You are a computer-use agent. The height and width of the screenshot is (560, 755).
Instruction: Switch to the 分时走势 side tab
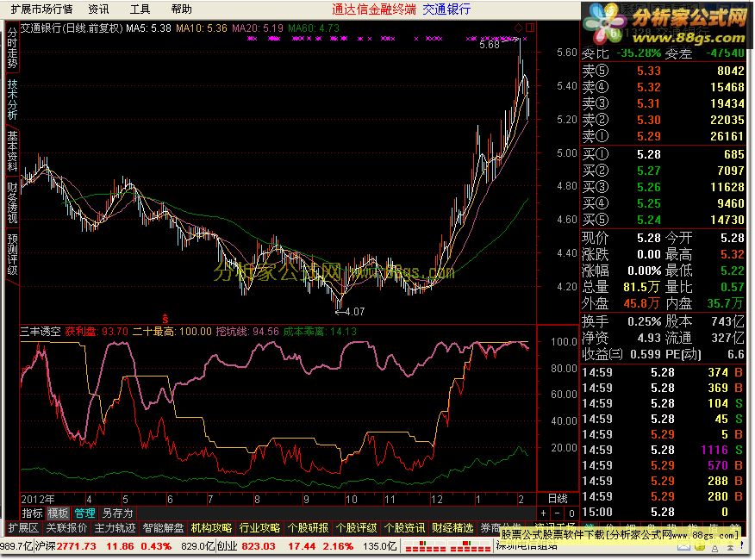coord(12,48)
